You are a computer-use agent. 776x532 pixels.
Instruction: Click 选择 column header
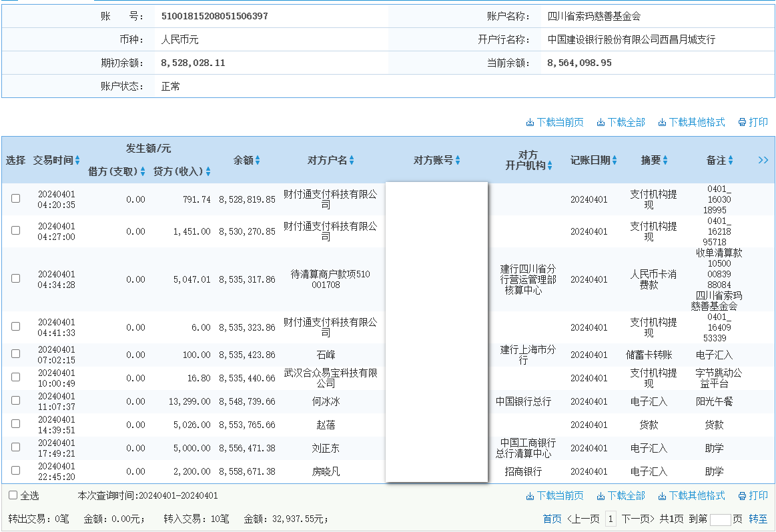(x=16, y=160)
